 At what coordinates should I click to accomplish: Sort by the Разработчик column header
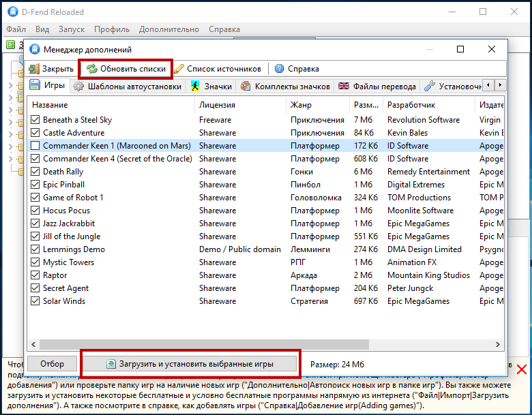429,105
